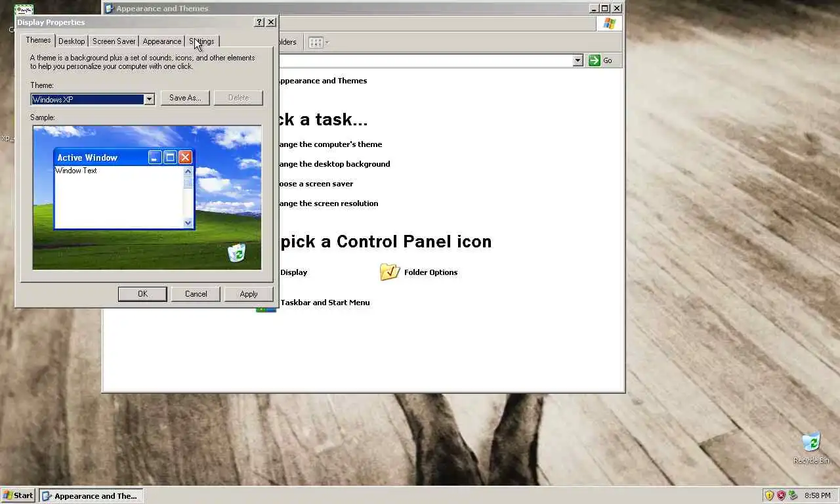840x504 pixels.
Task: Open the Recycle Bin desktop icon
Action: [x=811, y=448]
